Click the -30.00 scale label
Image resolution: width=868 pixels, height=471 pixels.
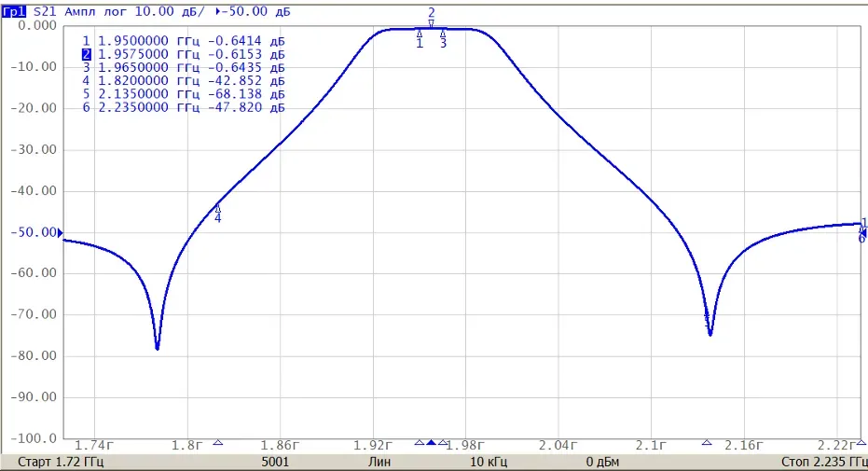(34, 149)
